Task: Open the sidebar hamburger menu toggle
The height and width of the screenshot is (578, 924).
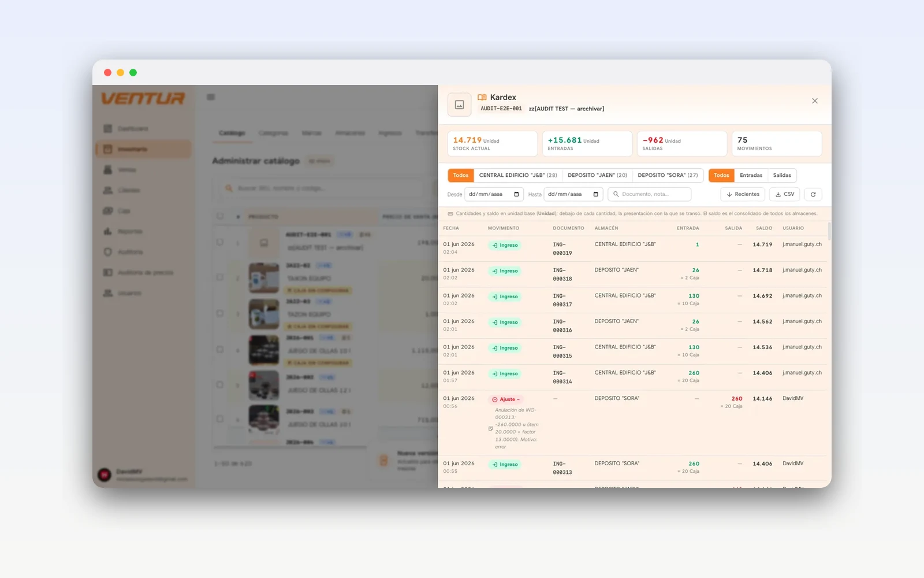Action: coord(211,97)
